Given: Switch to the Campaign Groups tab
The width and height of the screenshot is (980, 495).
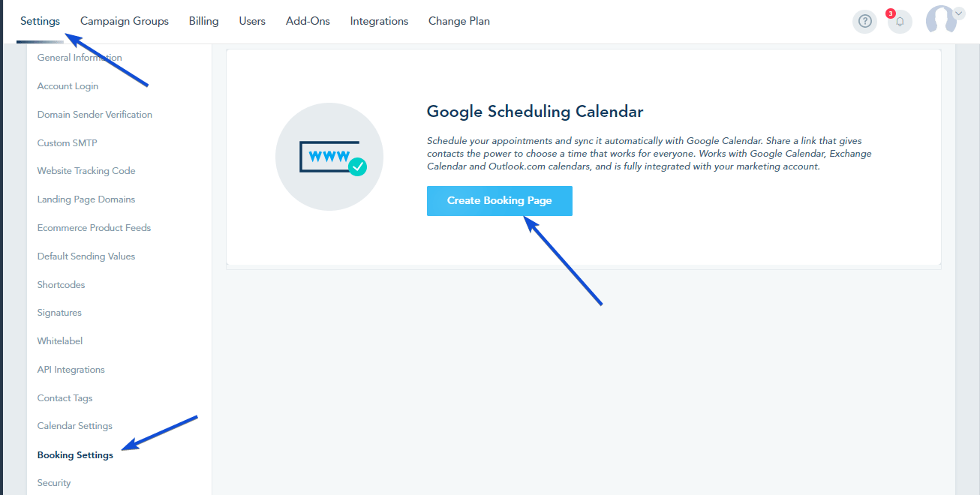Looking at the screenshot, I should [x=125, y=21].
